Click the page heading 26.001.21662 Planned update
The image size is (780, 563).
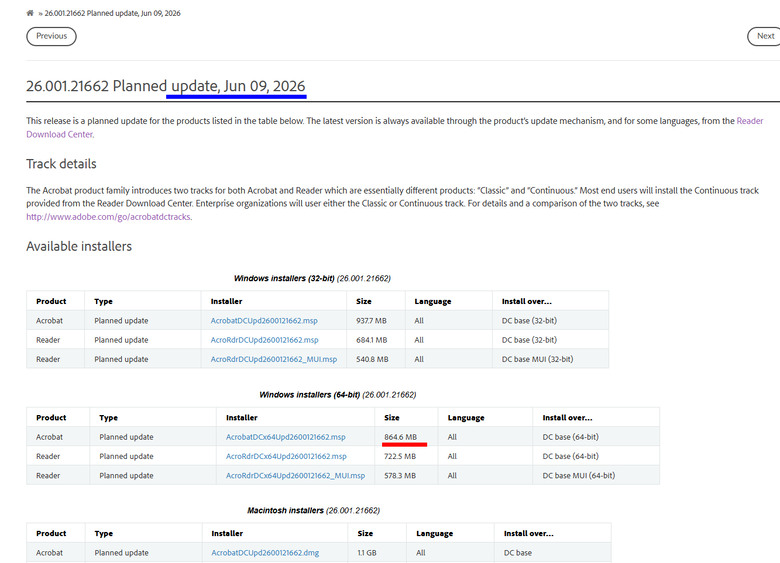click(x=166, y=86)
